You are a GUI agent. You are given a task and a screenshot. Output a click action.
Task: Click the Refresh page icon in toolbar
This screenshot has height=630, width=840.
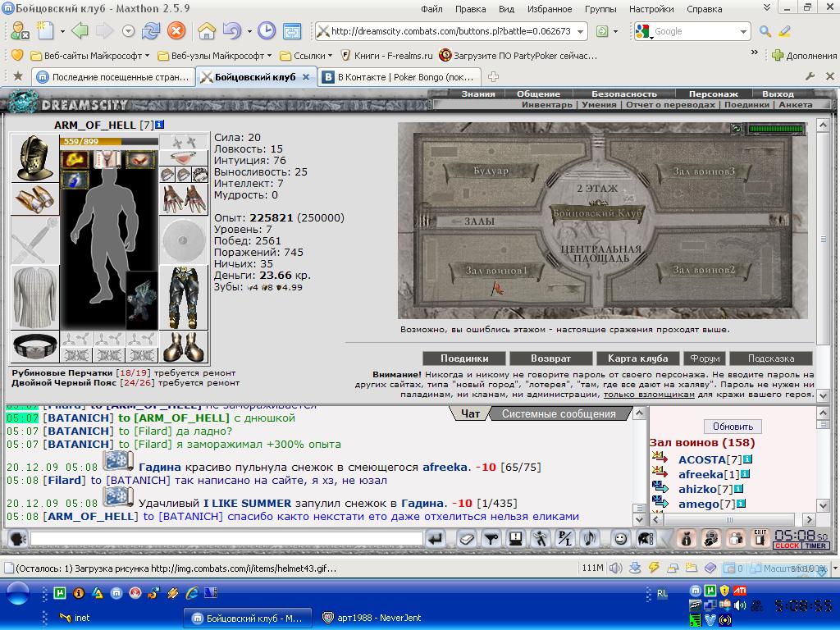pyautogui.click(x=151, y=30)
